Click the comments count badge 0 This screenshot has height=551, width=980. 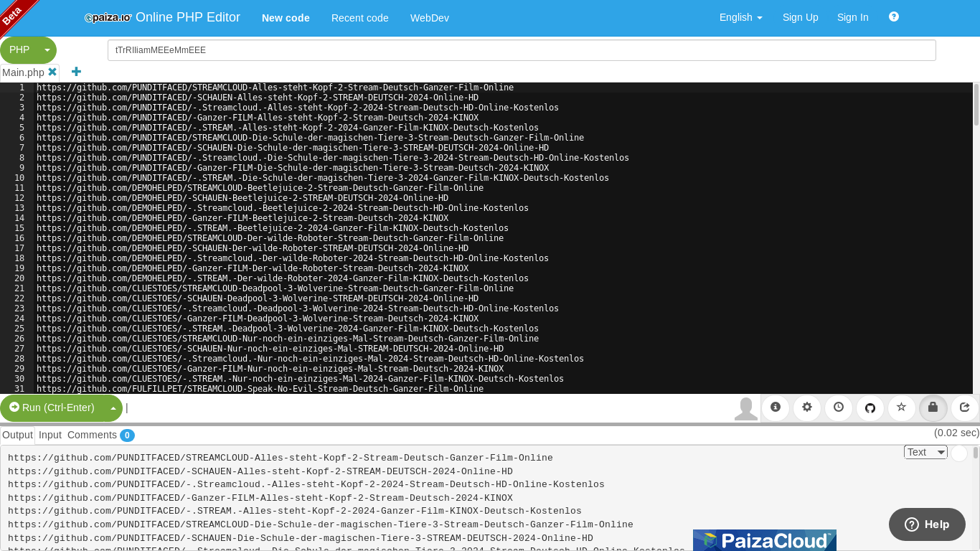click(127, 435)
